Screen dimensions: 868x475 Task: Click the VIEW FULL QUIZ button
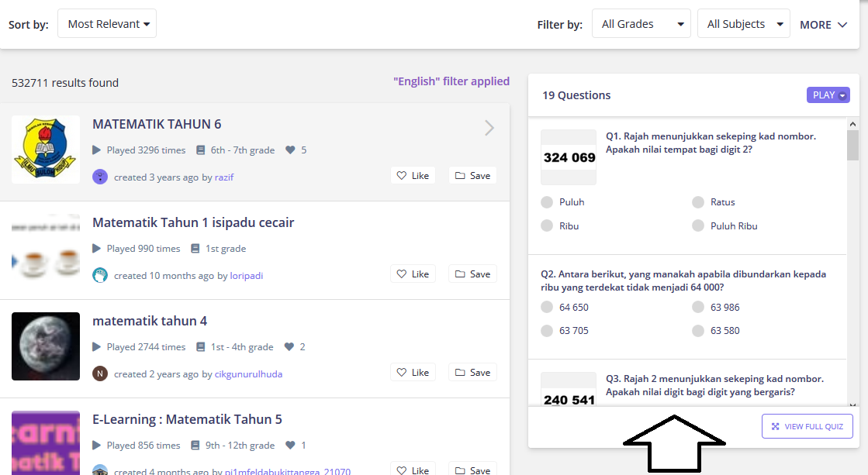(807, 426)
